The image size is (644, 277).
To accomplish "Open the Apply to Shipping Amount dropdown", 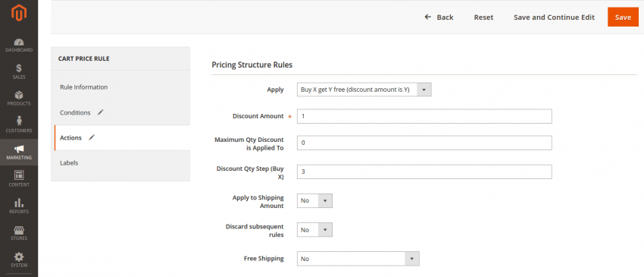I will point(314,200).
